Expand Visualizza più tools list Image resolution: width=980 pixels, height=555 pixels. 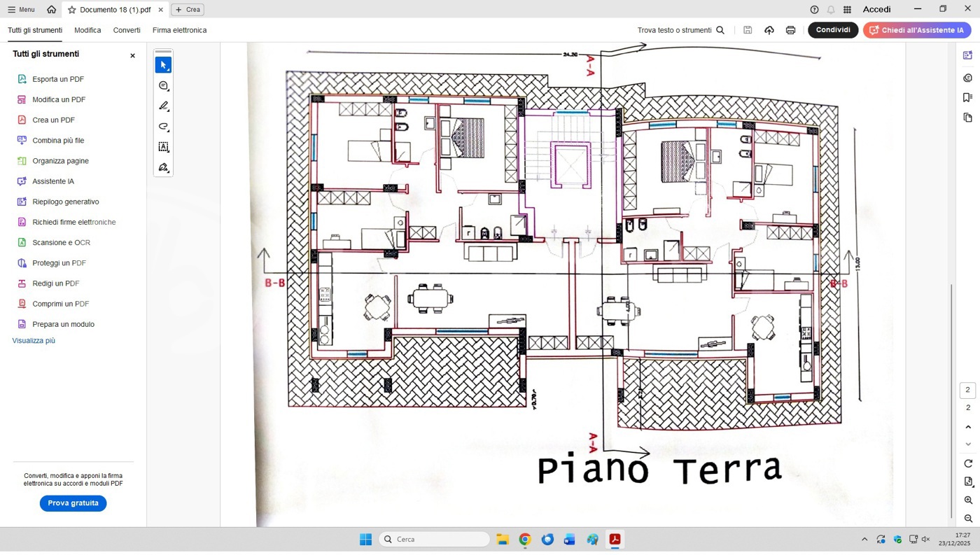[34, 341]
